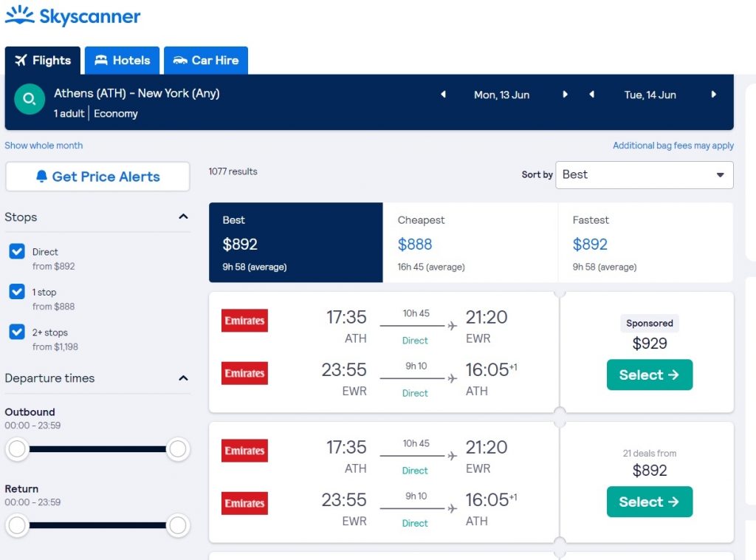Select the Cheapest results tab
The height and width of the screenshot is (560, 756).
(470, 242)
